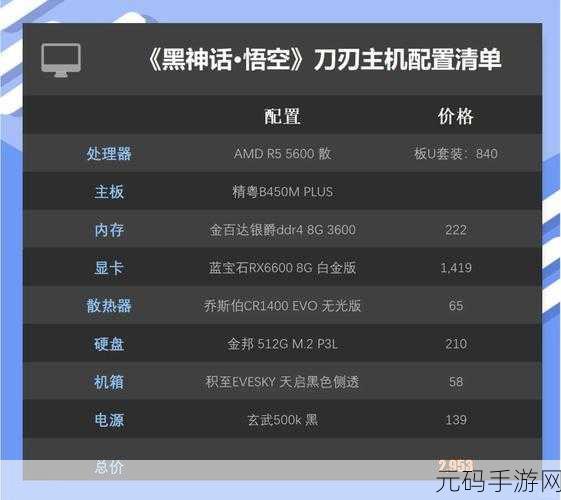Screen dimensions: 561x500
Task: Click the 散热器 row label
Action: tap(109, 306)
